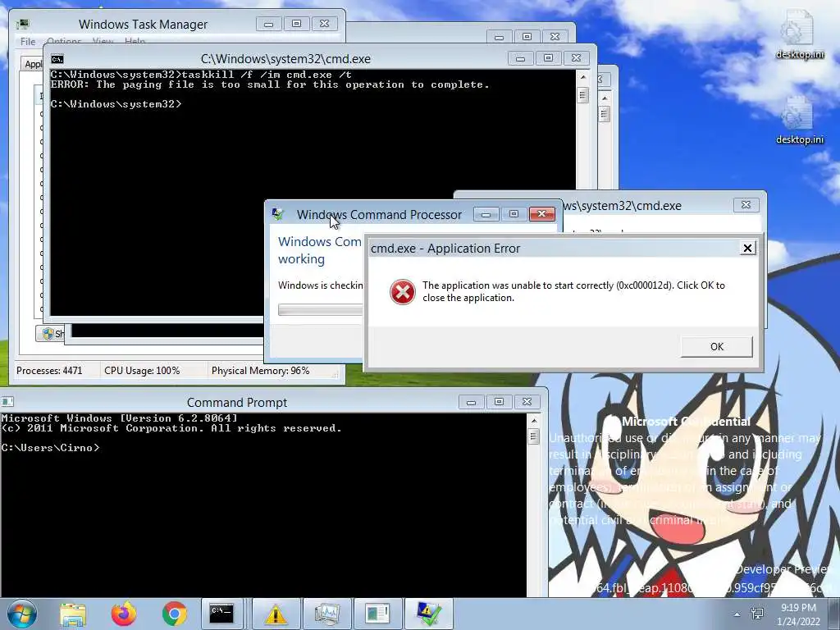This screenshot has width=840, height=630.
Task: Open the yellow warning taskbar item
Action: click(x=276, y=614)
